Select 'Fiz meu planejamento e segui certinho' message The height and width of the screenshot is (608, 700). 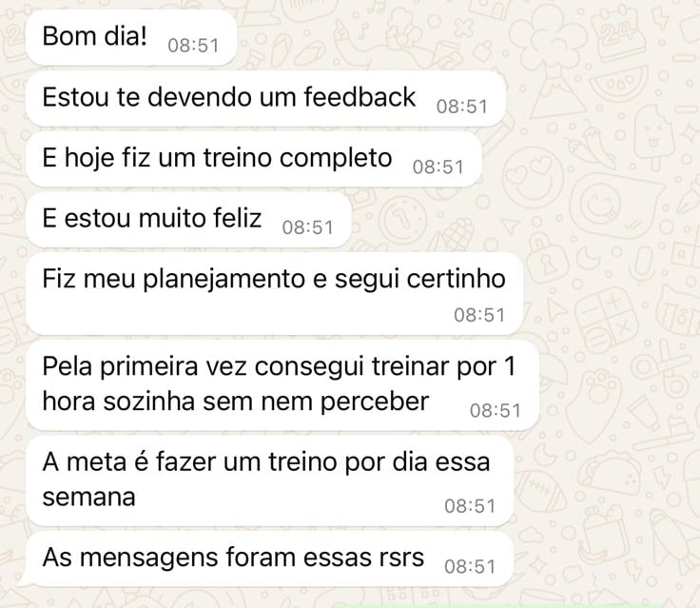(274, 293)
